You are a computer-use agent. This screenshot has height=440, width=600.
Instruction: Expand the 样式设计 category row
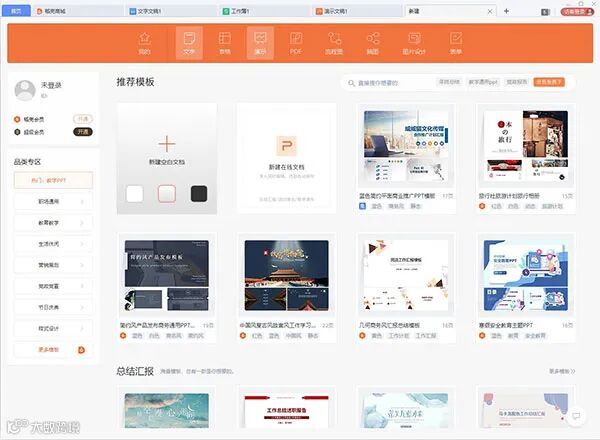pyautogui.click(x=53, y=328)
